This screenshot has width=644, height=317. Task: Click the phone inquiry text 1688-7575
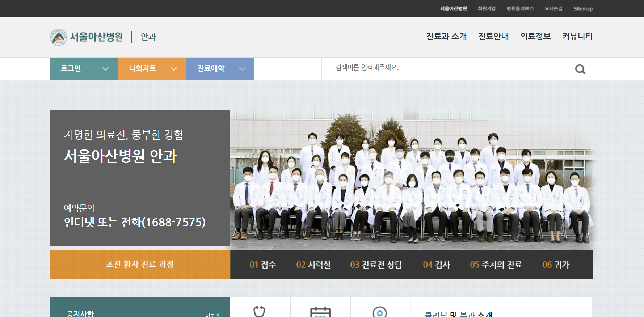pyautogui.click(x=135, y=222)
